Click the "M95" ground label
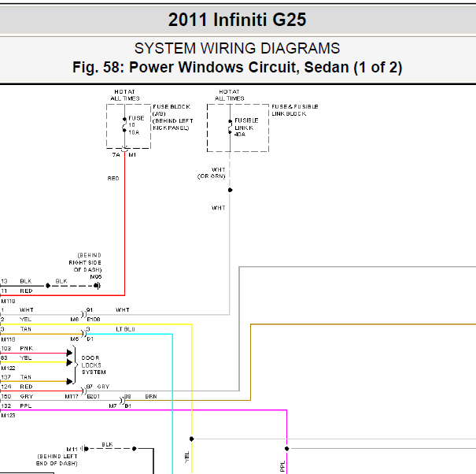This screenshot has height=474, width=476. click(96, 277)
